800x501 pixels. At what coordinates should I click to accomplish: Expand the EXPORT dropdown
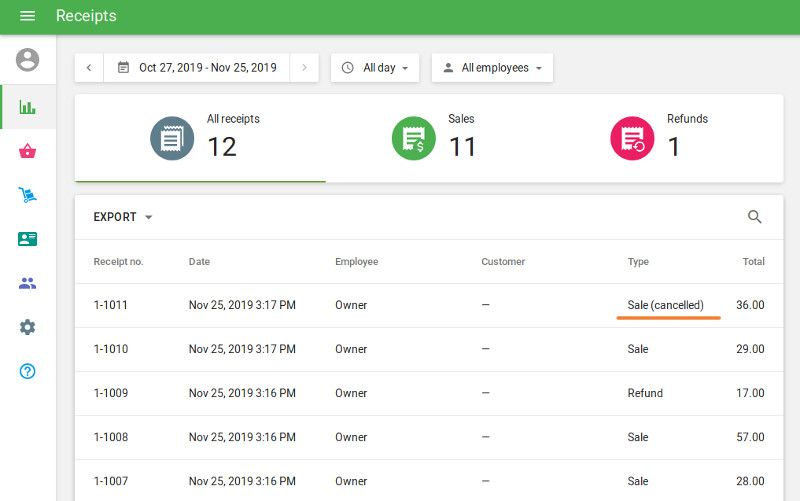click(123, 217)
